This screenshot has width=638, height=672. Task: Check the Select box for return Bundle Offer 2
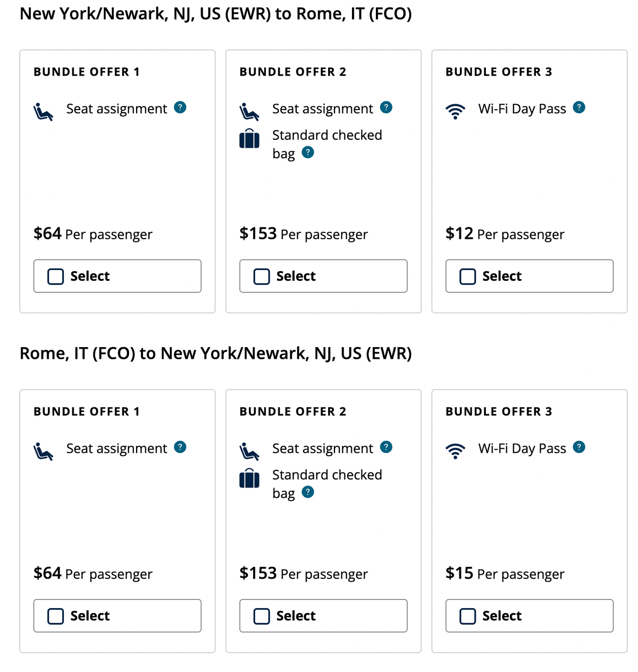261,616
